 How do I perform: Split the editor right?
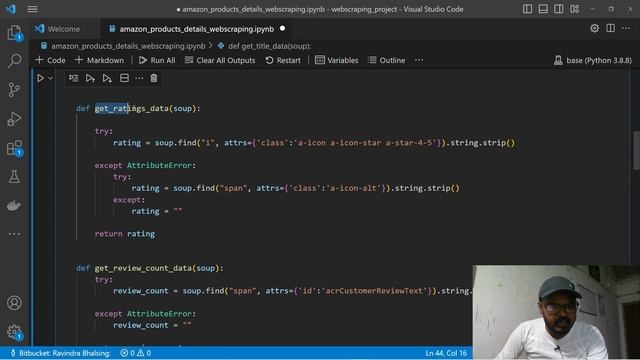(x=610, y=28)
